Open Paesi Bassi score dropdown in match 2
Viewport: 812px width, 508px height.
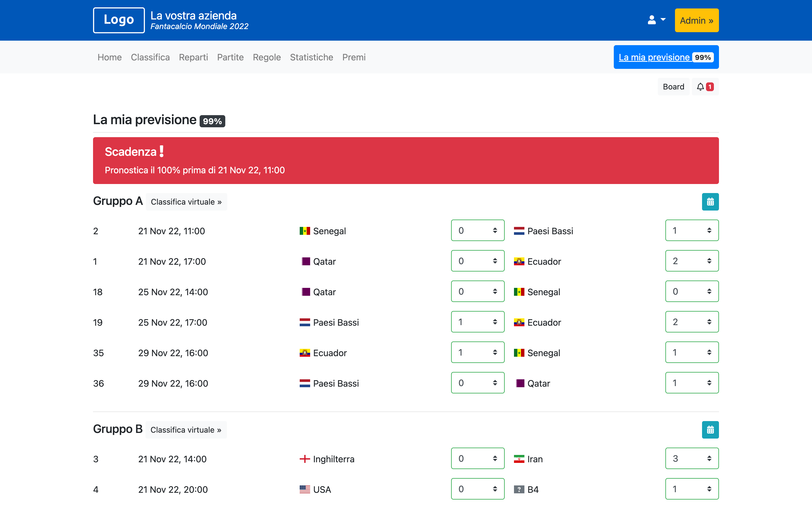692,231
